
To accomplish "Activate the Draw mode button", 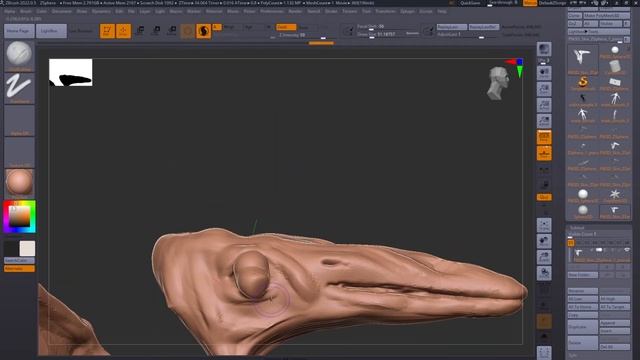I will 123,31.
